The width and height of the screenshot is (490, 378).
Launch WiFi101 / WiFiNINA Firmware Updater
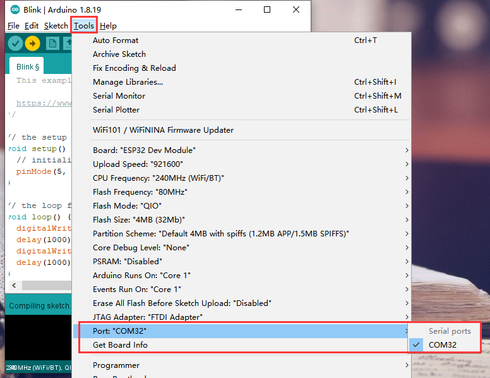[241, 130]
